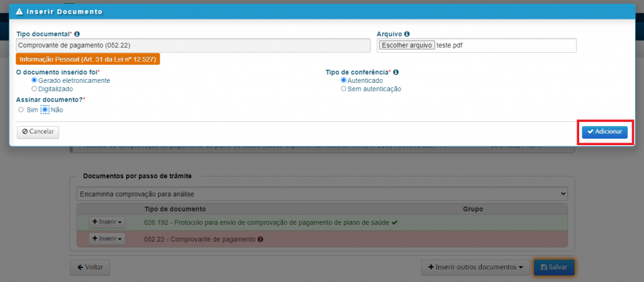The image size is (644, 282).
Task: Click the Tipo documental input field
Action: coord(193,45)
